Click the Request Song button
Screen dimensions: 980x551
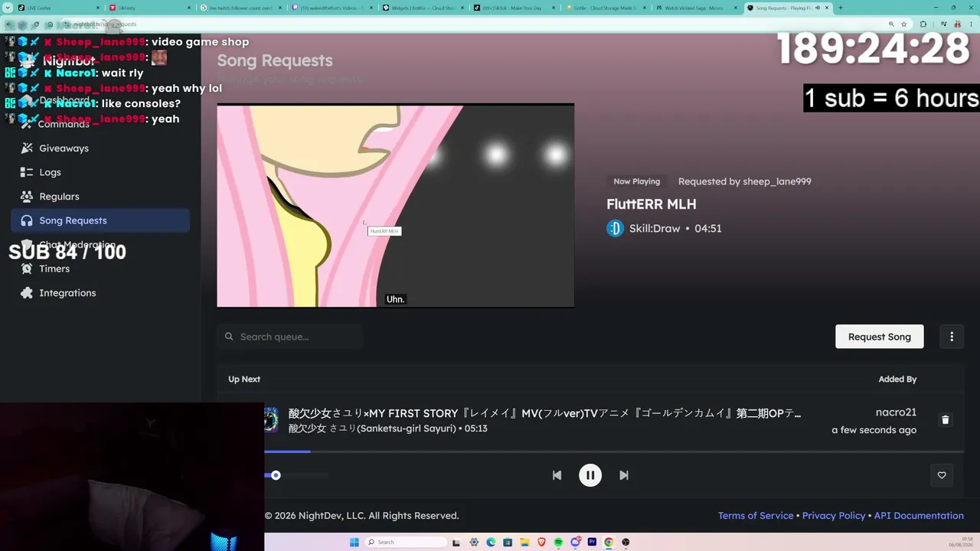(x=880, y=337)
